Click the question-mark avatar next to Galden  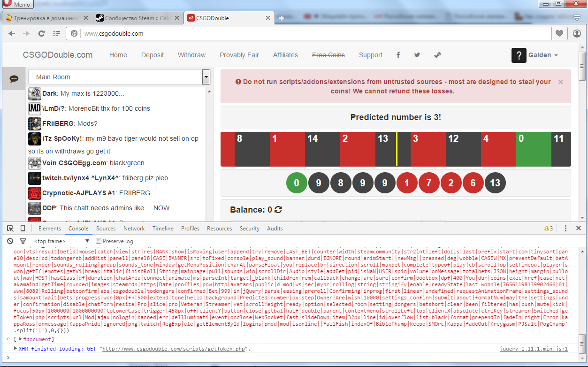click(519, 55)
